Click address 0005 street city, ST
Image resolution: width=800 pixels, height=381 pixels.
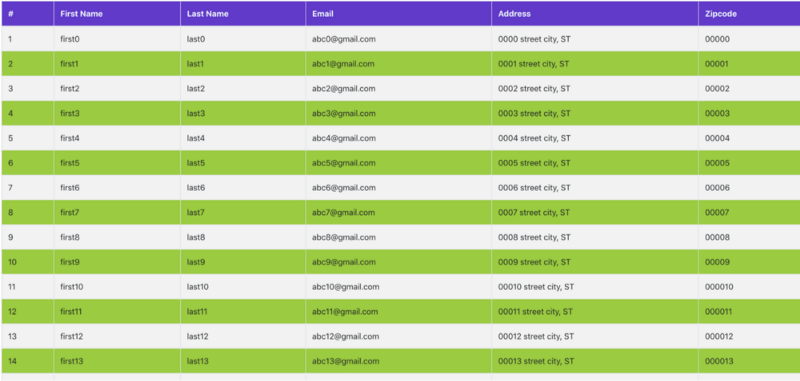pos(534,163)
